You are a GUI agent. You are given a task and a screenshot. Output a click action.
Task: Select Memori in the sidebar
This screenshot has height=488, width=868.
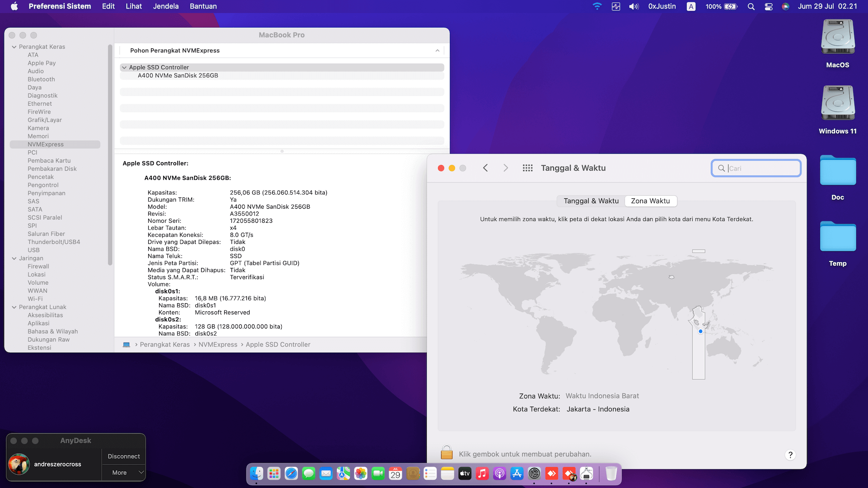[38, 136]
